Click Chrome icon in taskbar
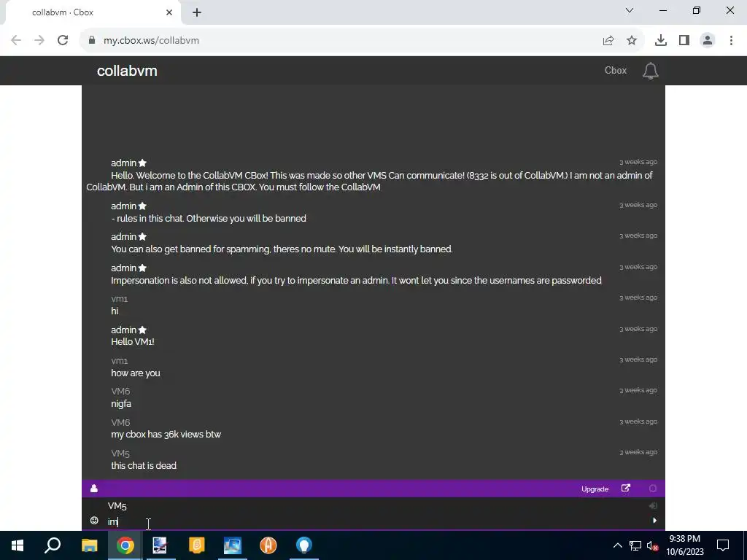Viewport: 747px width, 560px height. coord(125,545)
